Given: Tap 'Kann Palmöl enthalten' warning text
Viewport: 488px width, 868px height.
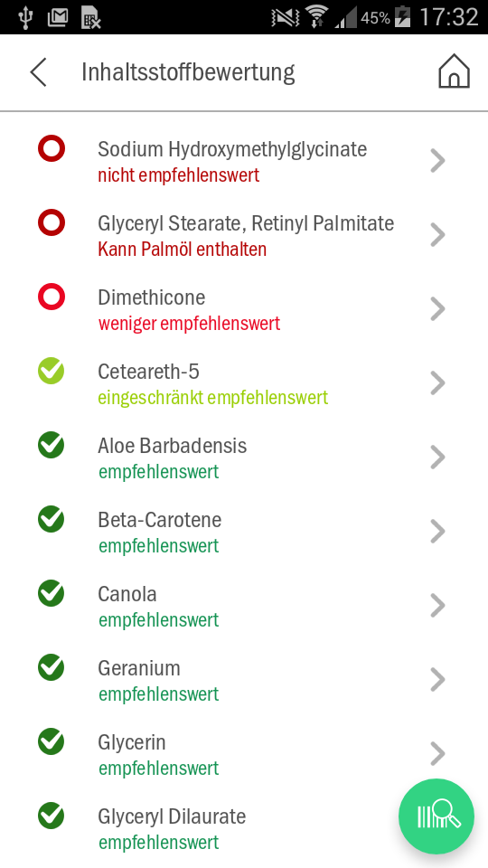Looking at the screenshot, I should [x=182, y=250].
